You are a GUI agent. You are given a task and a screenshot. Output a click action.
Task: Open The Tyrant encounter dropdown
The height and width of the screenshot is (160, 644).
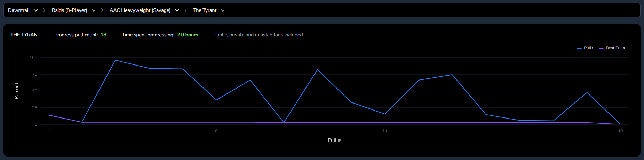click(x=208, y=10)
